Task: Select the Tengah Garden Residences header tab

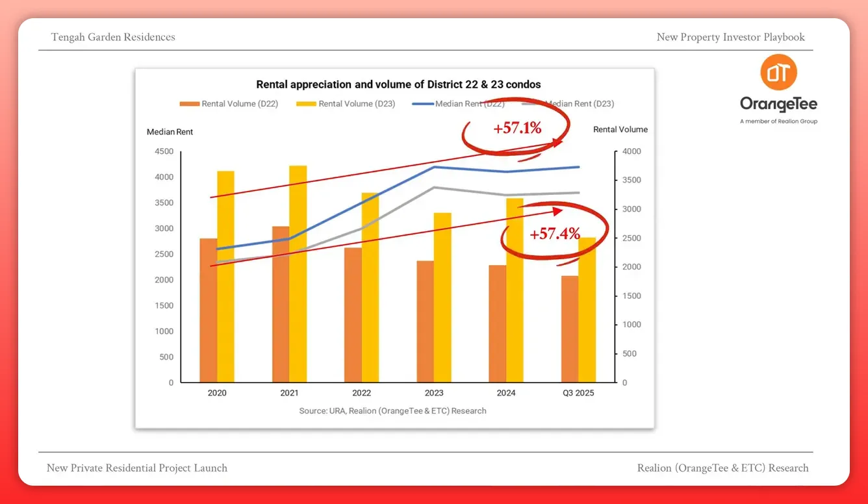Action: click(x=113, y=37)
